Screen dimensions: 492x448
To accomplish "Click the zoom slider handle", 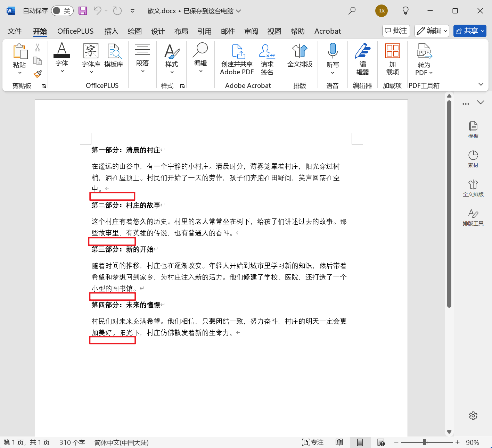I will pos(425,442).
